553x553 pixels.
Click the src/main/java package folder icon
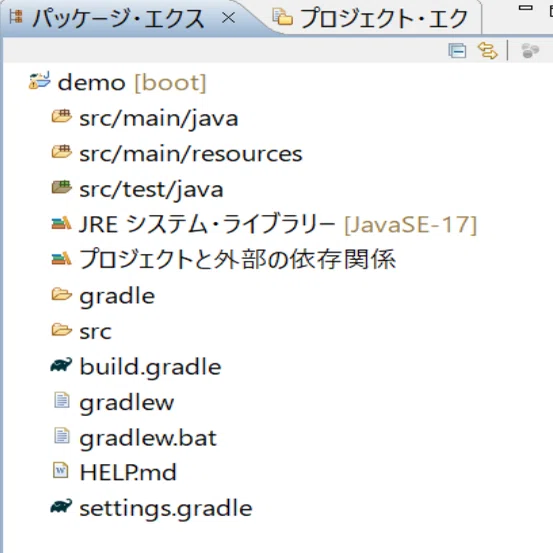pyautogui.click(x=62, y=116)
